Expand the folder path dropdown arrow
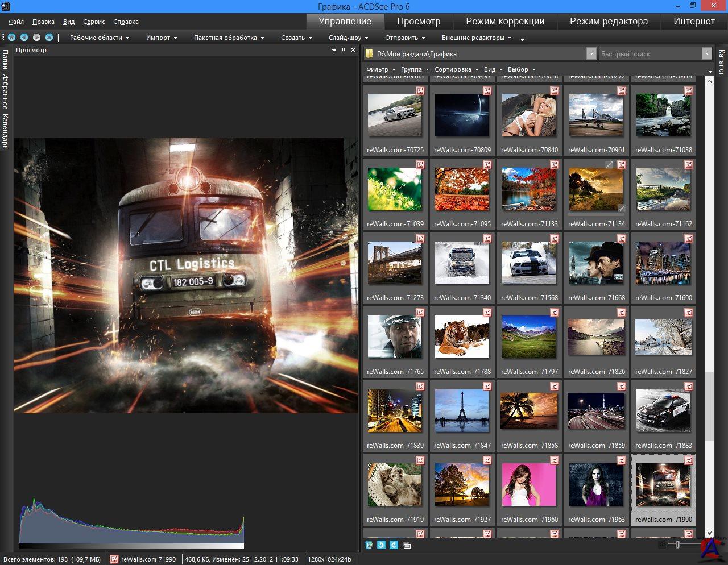The height and width of the screenshot is (565, 728). (590, 53)
